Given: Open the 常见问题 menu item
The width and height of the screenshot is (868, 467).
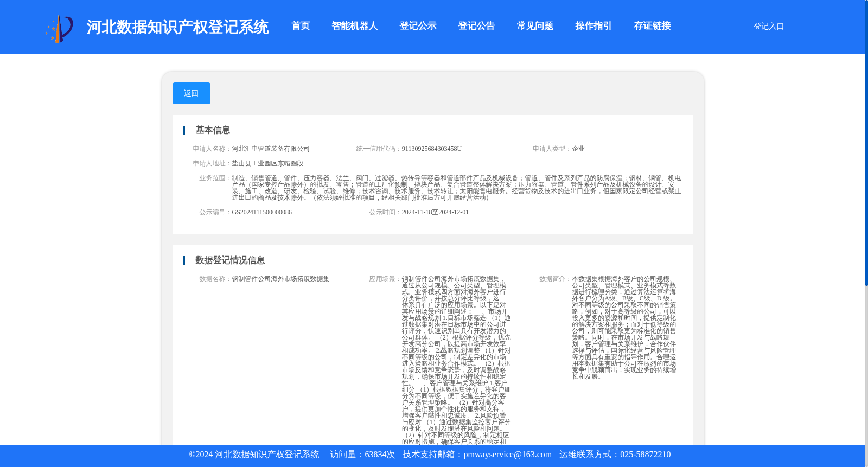Looking at the screenshot, I should (535, 26).
